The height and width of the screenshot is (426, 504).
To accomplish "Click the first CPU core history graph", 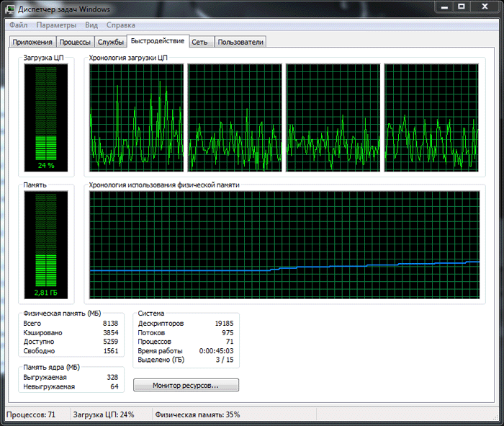I will [x=137, y=117].
